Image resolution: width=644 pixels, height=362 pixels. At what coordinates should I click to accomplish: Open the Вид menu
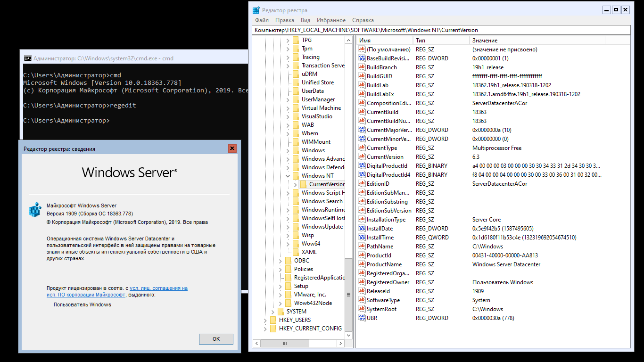click(305, 20)
